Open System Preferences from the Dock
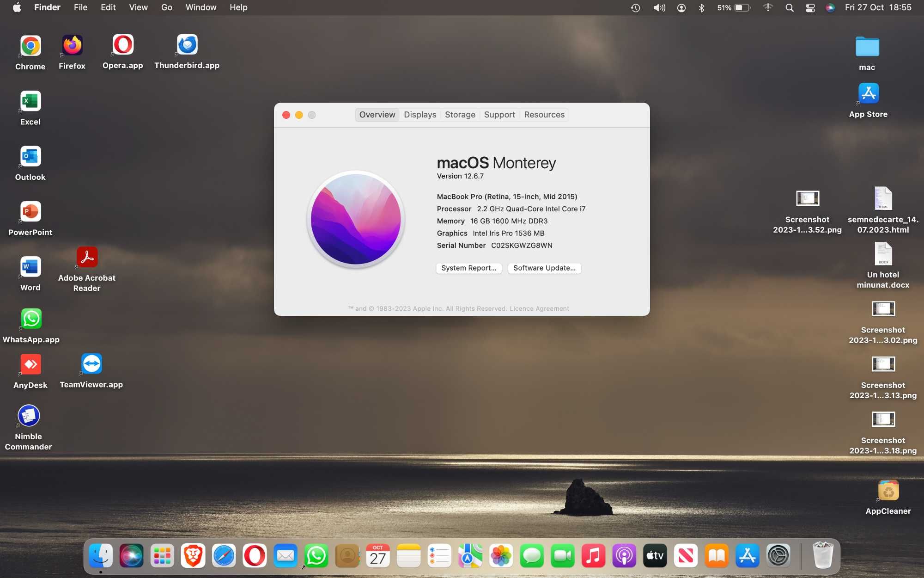Image resolution: width=924 pixels, height=578 pixels. (778, 555)
